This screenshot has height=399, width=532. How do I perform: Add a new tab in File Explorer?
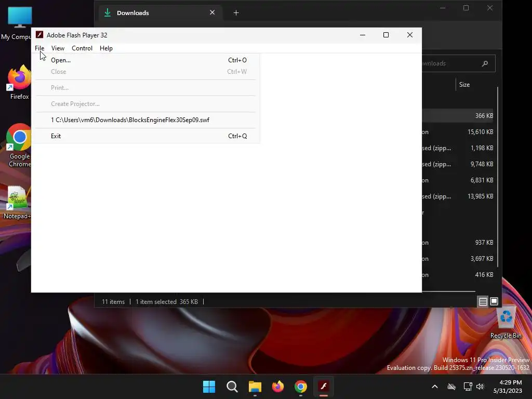236,13
